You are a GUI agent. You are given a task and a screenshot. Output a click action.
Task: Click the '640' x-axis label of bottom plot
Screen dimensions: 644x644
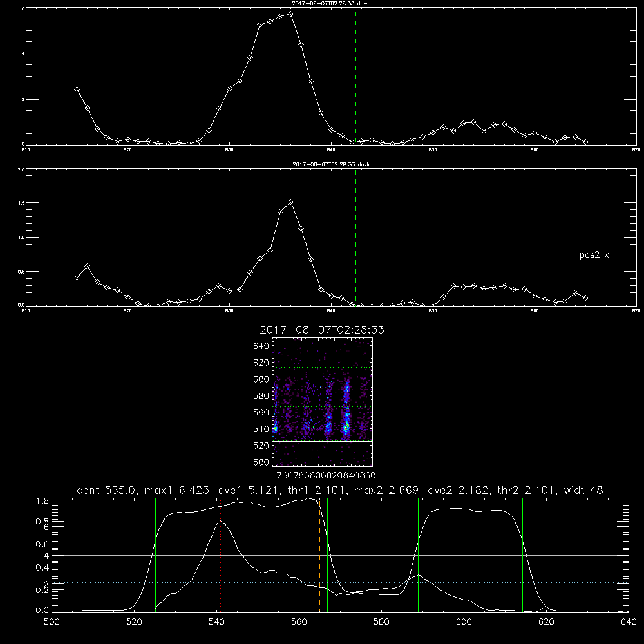click(x=629, y=622)
